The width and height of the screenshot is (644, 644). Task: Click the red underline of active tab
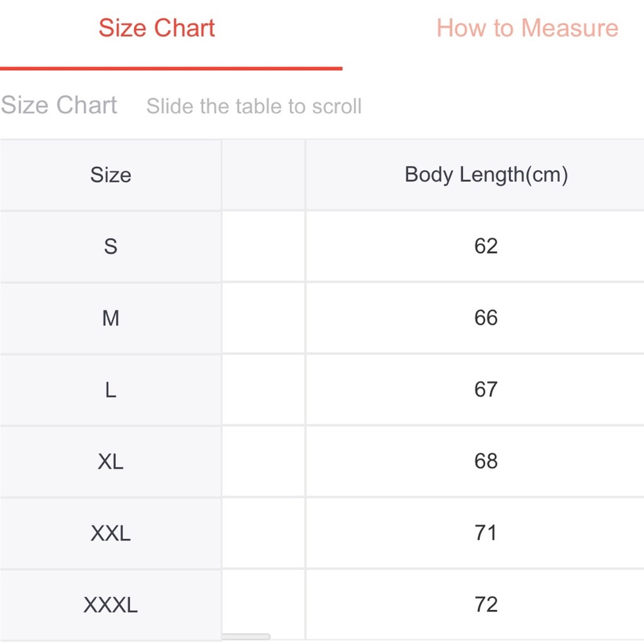point(171,68)
